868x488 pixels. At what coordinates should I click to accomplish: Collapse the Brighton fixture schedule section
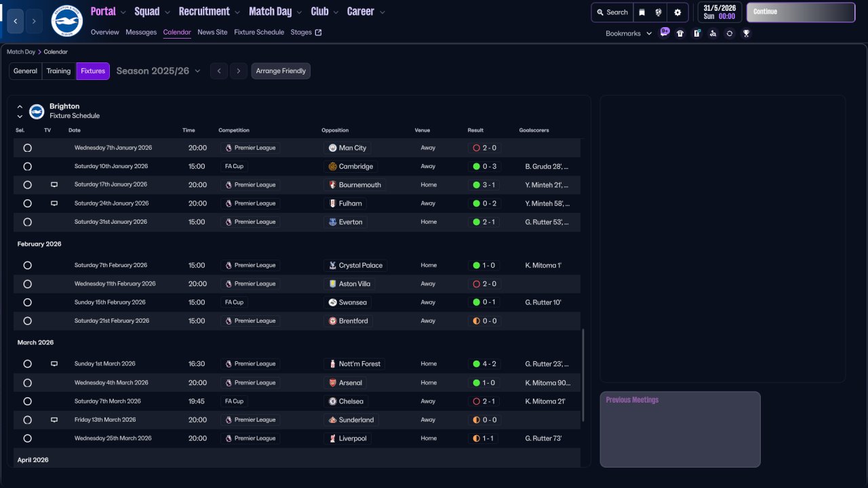[20, 107]
